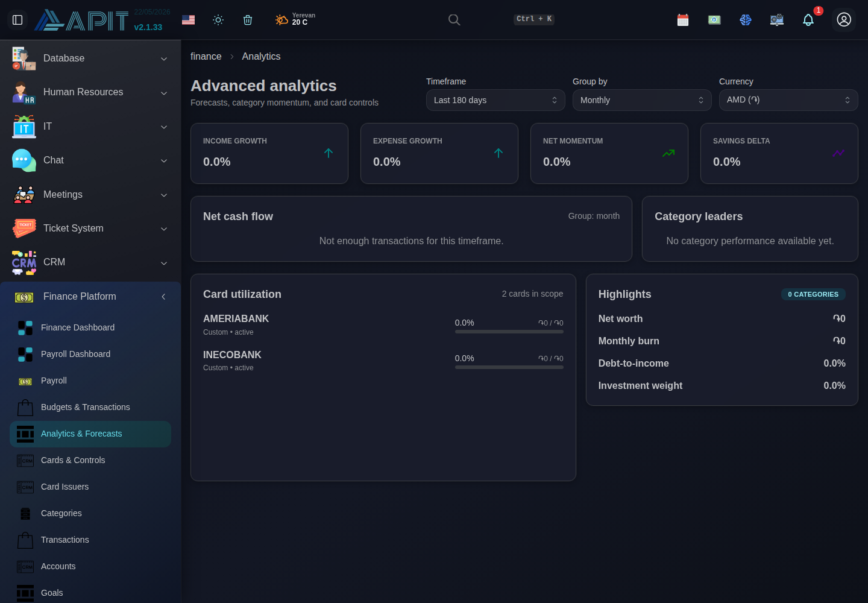The width and height of the screenshot is (868, 603).
Task: Open Budgets & Transactions page
Action: pos(90,407)
